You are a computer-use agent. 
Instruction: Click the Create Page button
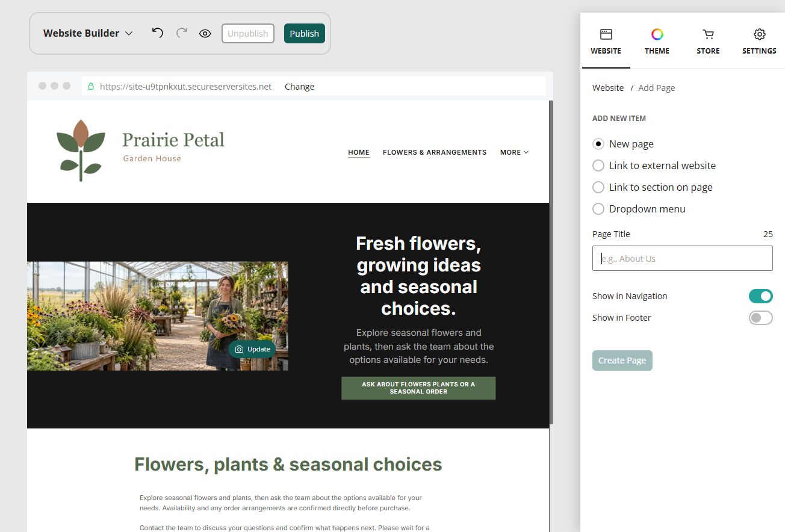pyautogui.click(x=622, y=360)
